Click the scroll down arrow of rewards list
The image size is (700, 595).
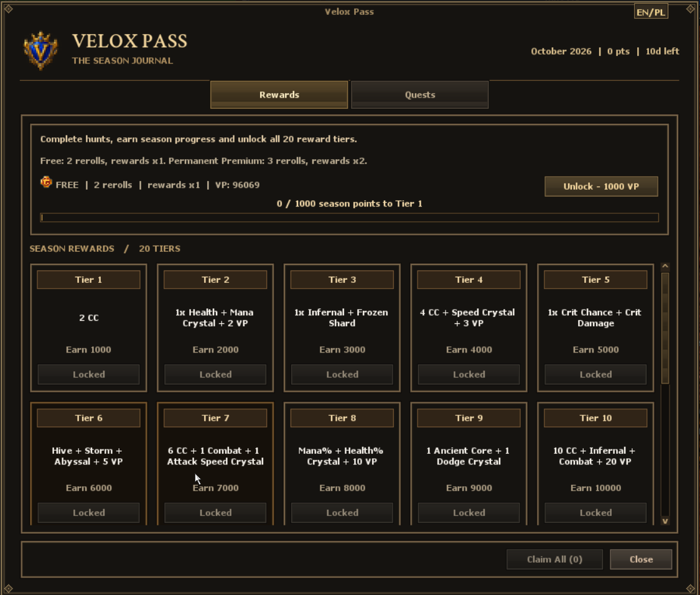[x=665, y=521]
